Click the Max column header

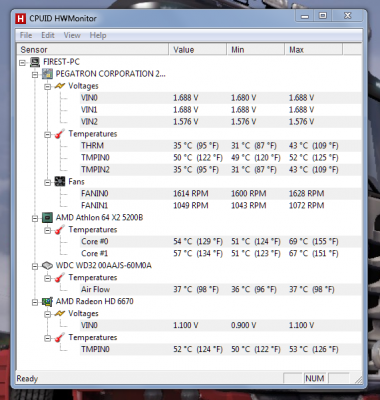(x=314, y=50)
